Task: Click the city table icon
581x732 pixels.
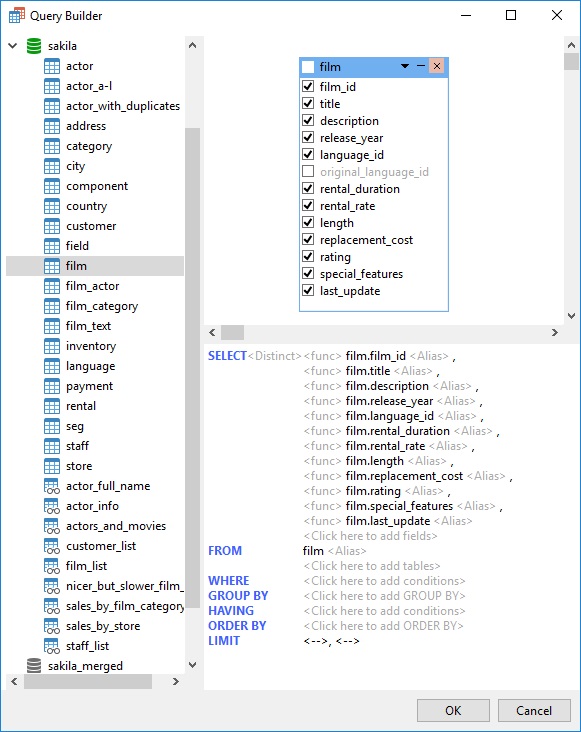Action: (x=52, y=166)
